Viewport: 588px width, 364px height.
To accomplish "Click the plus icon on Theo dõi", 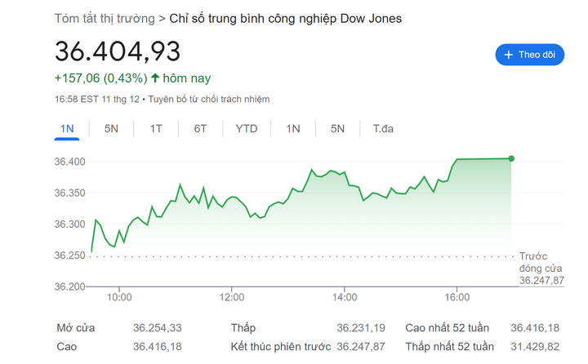I will click(510, 55).
